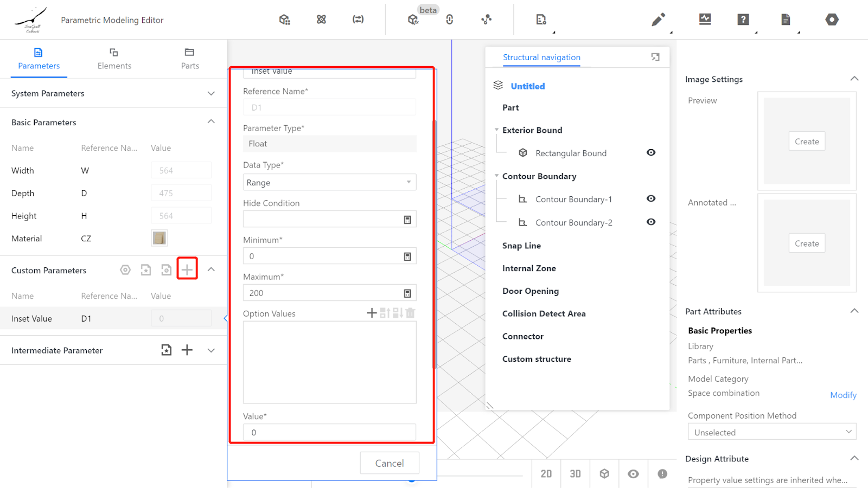
Task: Select Door Opening in structure tree
Action: pos(531,291)
